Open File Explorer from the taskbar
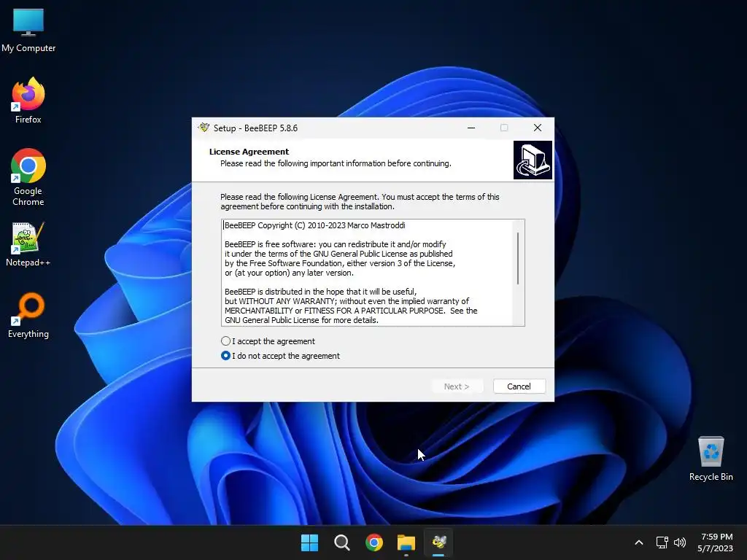747x560 pixels. [x=406, y=542]
